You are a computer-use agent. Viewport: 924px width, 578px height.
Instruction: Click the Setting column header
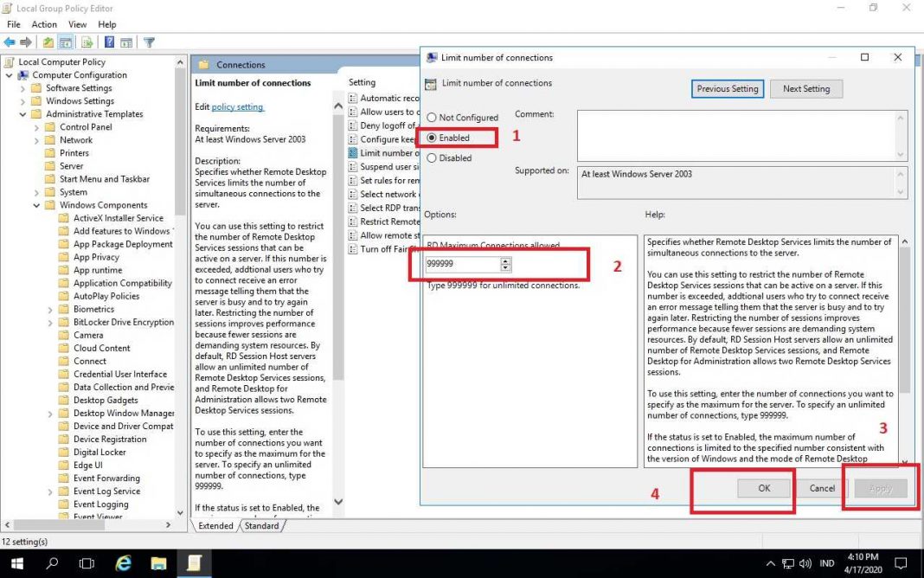point(362,82)
